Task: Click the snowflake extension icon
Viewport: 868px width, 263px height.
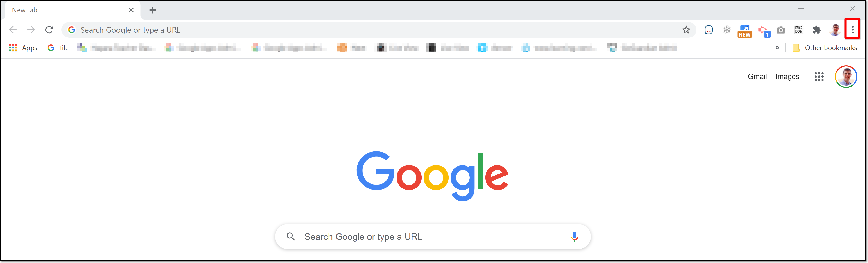Action: [726, 30]
